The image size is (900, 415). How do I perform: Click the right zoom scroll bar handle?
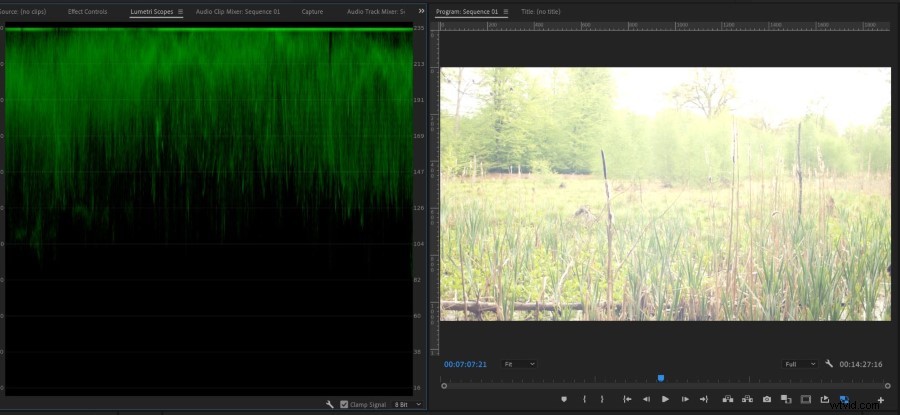pos(887,386)
